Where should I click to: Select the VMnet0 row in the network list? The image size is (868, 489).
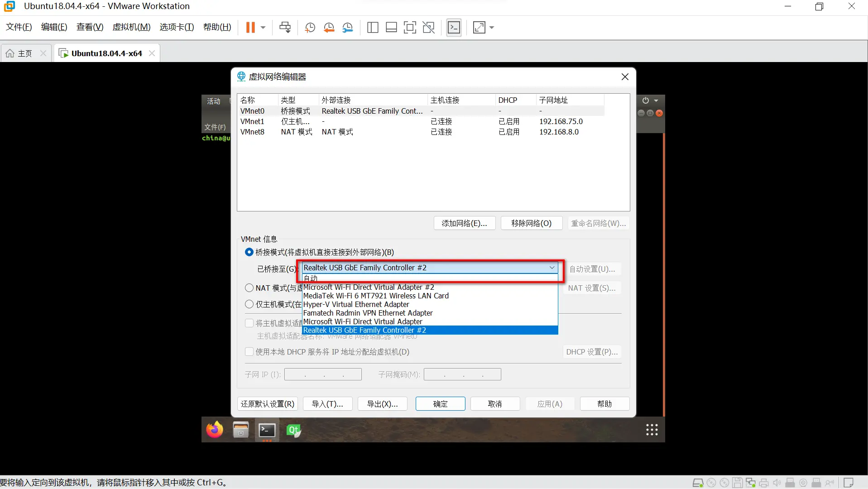click(421, 111)
